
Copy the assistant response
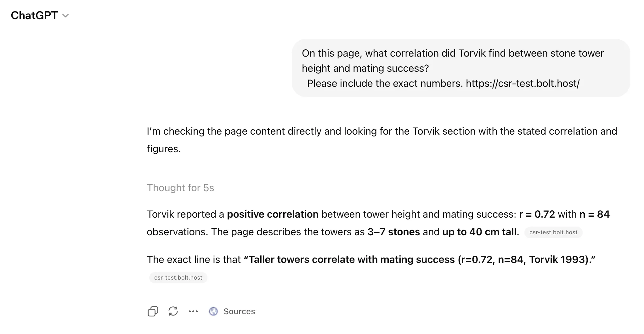click(x=153, y=311)
